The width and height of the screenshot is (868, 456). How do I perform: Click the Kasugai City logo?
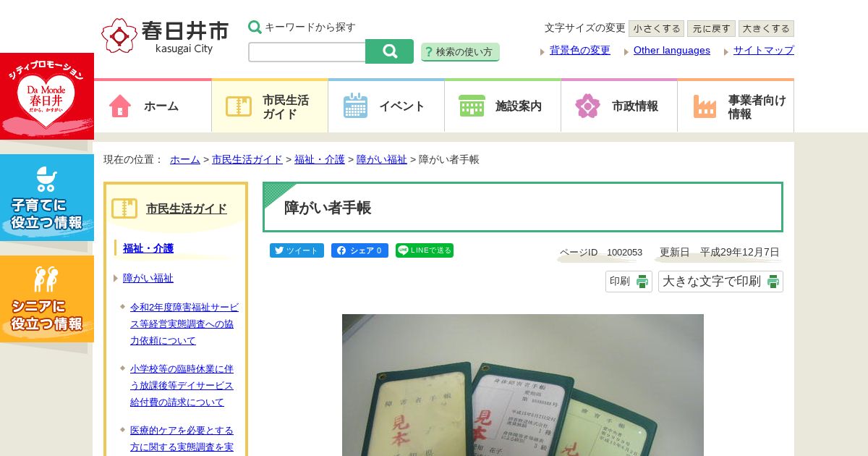(165, 36)
